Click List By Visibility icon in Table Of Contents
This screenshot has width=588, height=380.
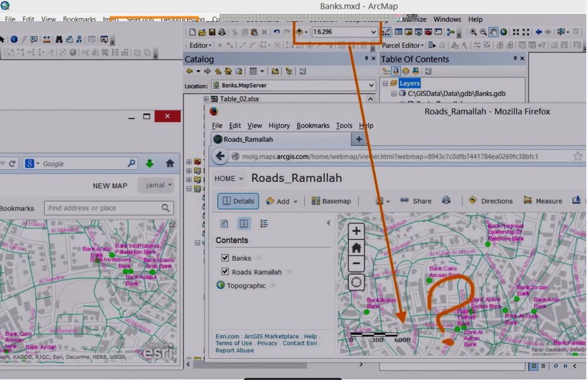406,71
